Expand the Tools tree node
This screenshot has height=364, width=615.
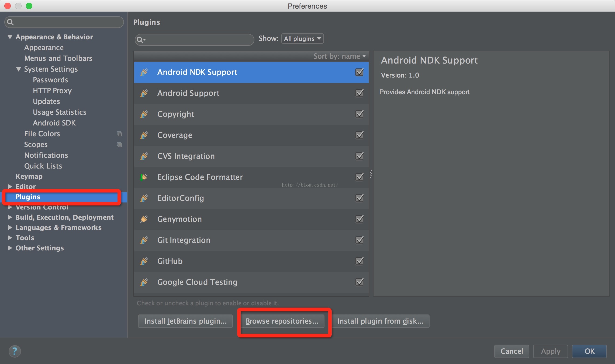10,237
